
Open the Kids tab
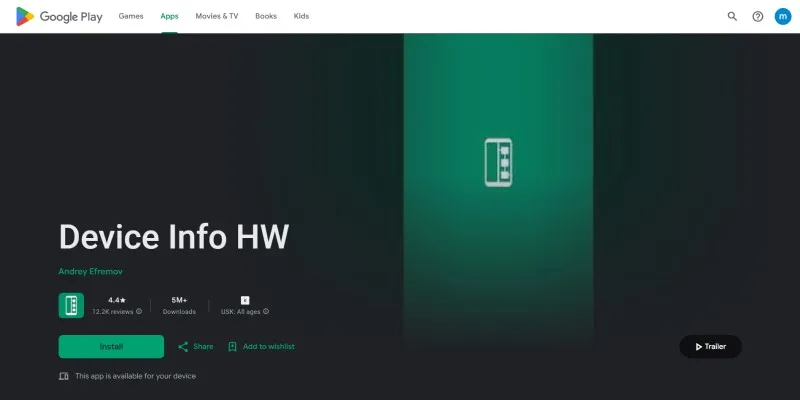click(302, 16)
